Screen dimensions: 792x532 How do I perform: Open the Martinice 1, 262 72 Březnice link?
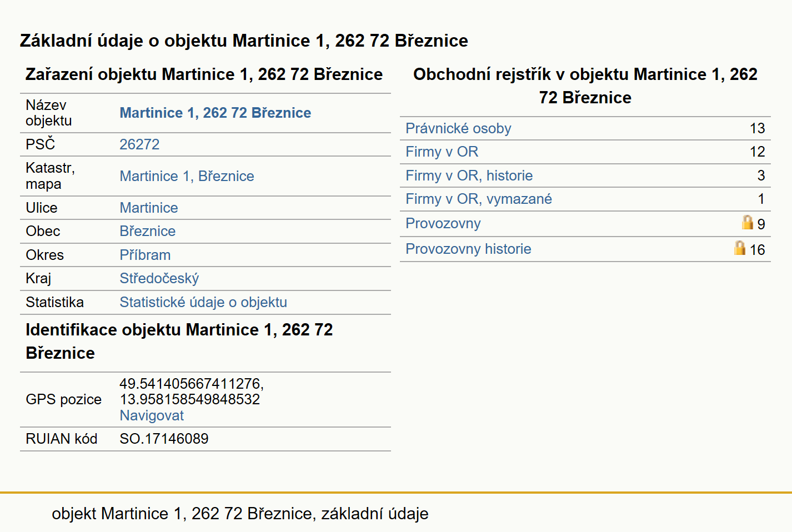215,113
